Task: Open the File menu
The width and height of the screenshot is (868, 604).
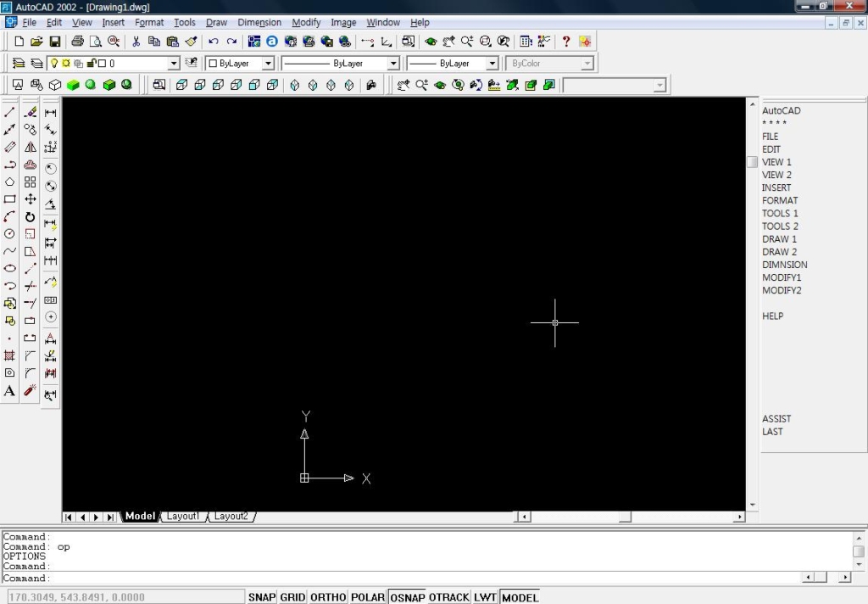Action: (x=29, y=22)
